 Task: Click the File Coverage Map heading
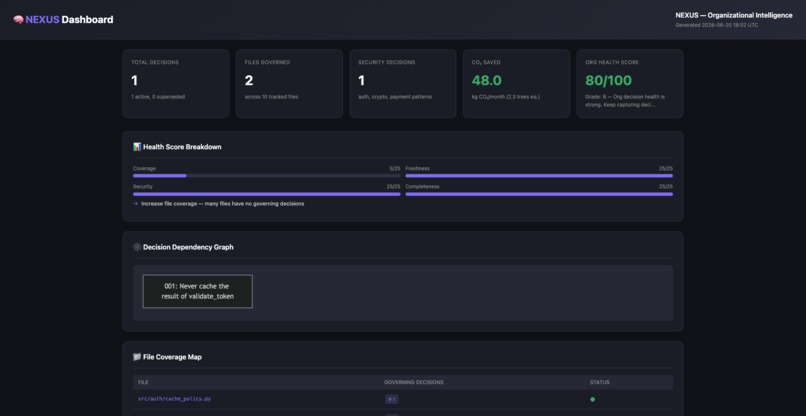[x=172, y=357]
